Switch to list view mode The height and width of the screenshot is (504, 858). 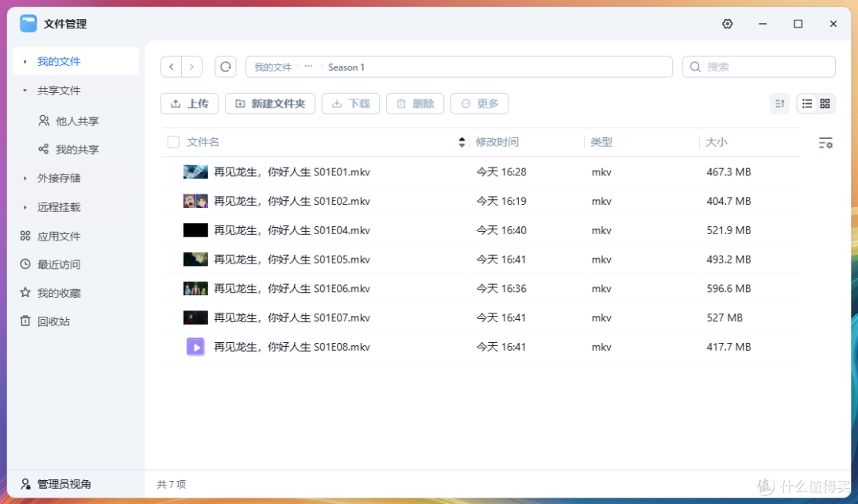(806, 103)
